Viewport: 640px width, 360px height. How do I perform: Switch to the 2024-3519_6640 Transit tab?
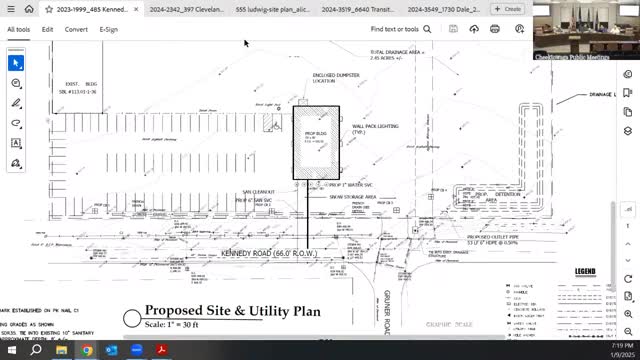pos(358,9)
